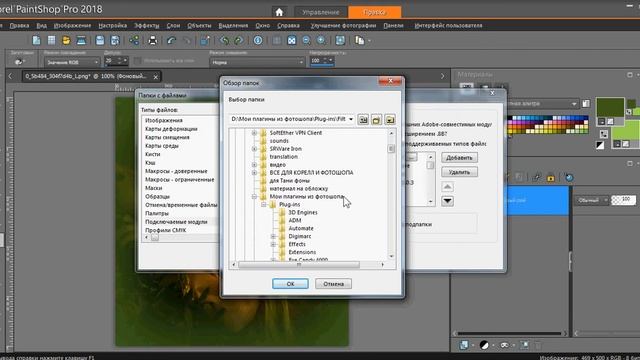Open the Обычный layer blend mode dropdown
Screen dimensions: 640x360
coord(592,200)
